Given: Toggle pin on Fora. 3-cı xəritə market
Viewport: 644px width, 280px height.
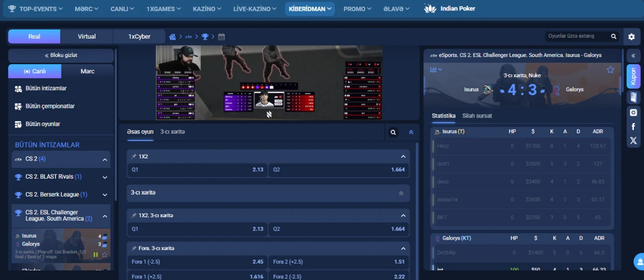Looking at the screenshot, I should pos(134,248).
